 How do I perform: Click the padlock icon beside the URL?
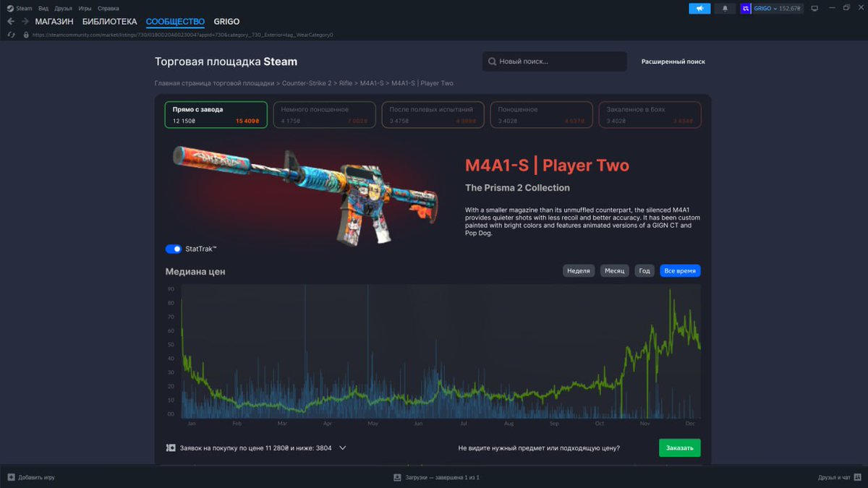(26, 35)
